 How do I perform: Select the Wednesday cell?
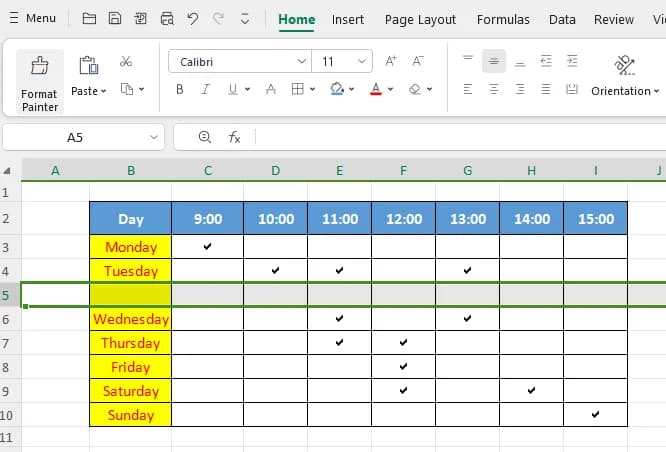(x=131, y=319)
